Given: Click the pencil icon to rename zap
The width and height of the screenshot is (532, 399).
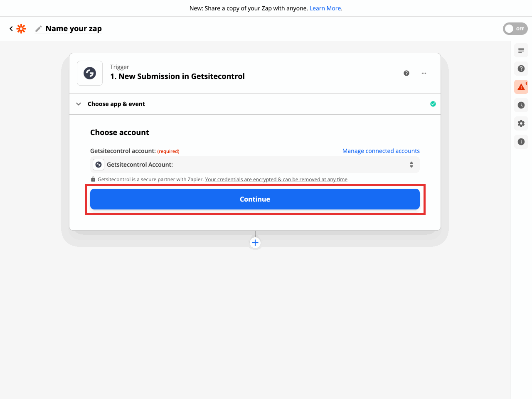Looking at the screenshot, I should [x=39, y=29].
